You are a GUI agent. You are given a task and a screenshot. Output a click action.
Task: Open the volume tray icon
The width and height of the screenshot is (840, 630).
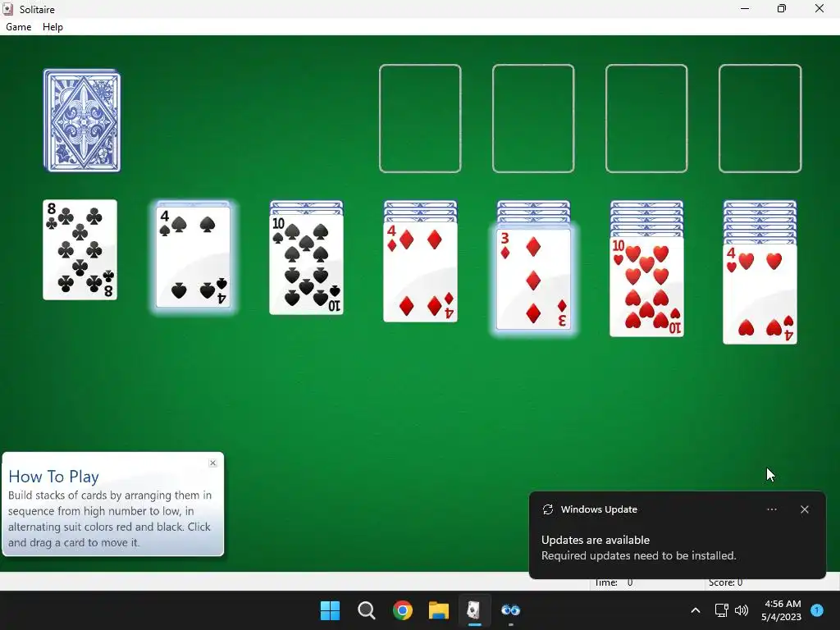(742, 610)
